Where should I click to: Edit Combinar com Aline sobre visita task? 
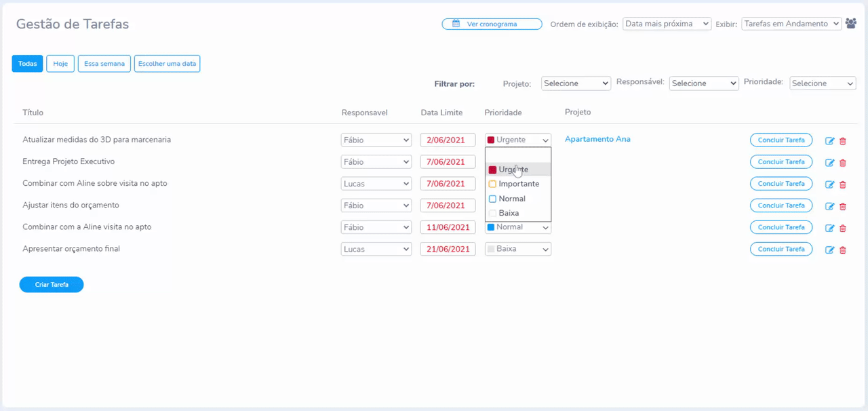(829, 184)
